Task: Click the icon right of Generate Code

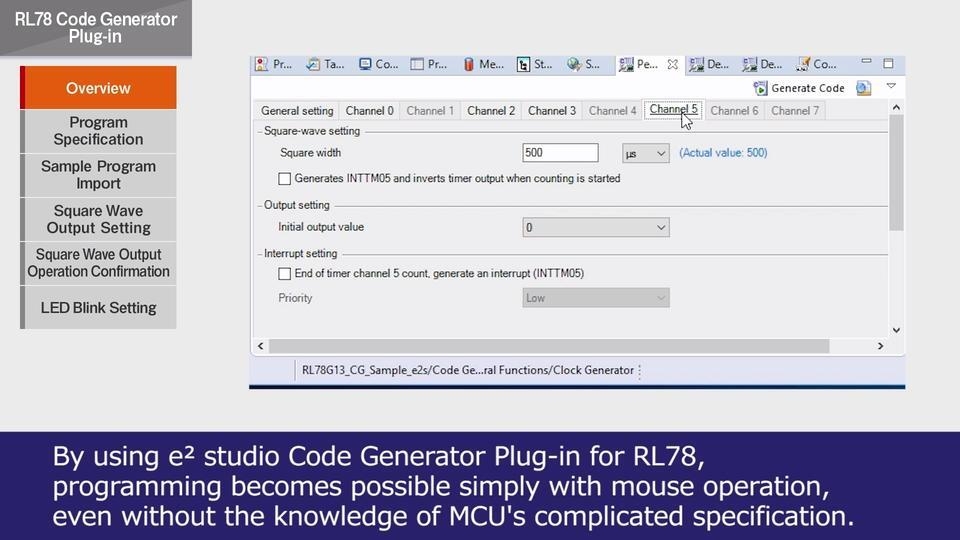Action: 863,88
